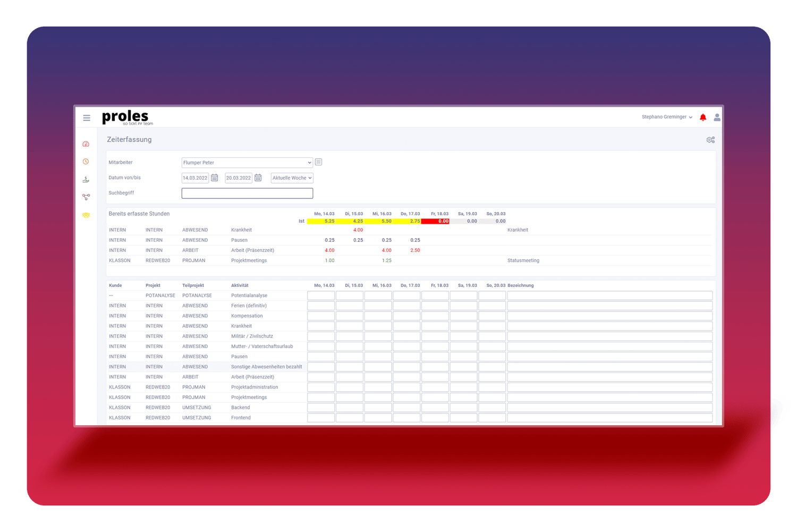Viewport: 797px width, 532px height.
Task: Click Sunday hours cell for Potentialanalyse
Action: pos(493,295)
